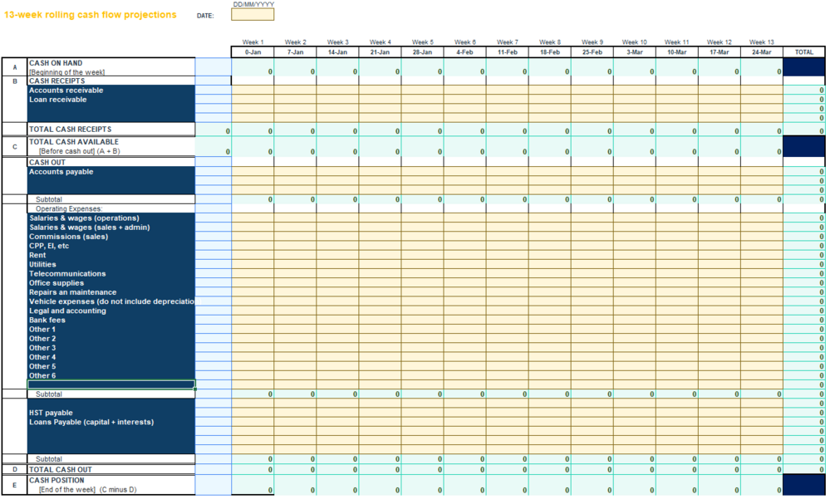The width and height of the screenshot is (835, 504).
Task: Click the 'Bank fees' label
Action: click(x=47, y=320)
